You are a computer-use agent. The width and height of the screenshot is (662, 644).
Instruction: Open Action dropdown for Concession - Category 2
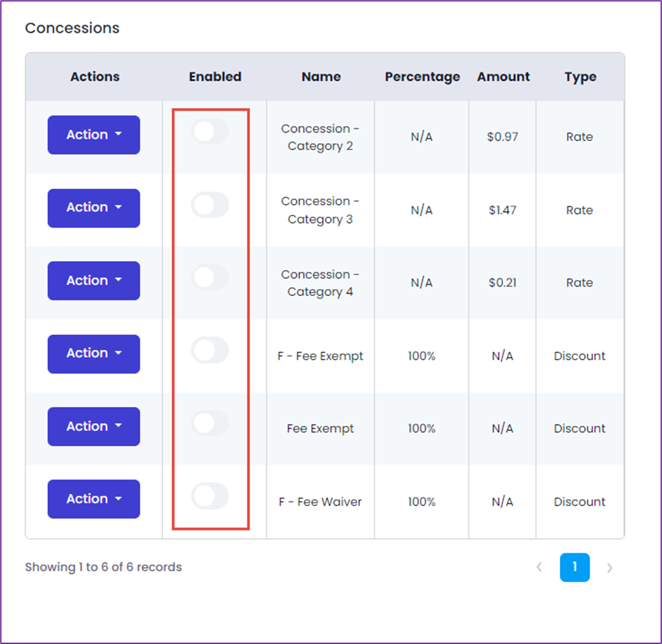tap(94, 134)
